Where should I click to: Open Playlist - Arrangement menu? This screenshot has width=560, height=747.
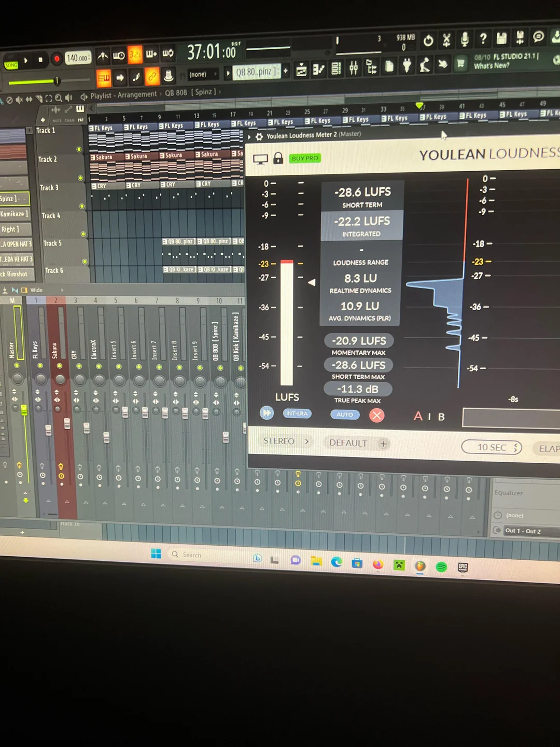tap(123, 95)
